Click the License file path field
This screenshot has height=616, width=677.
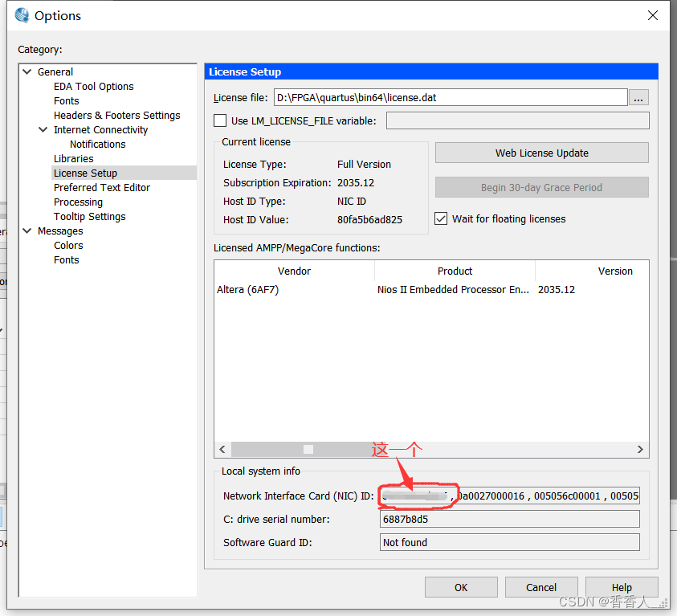(451, 97)
